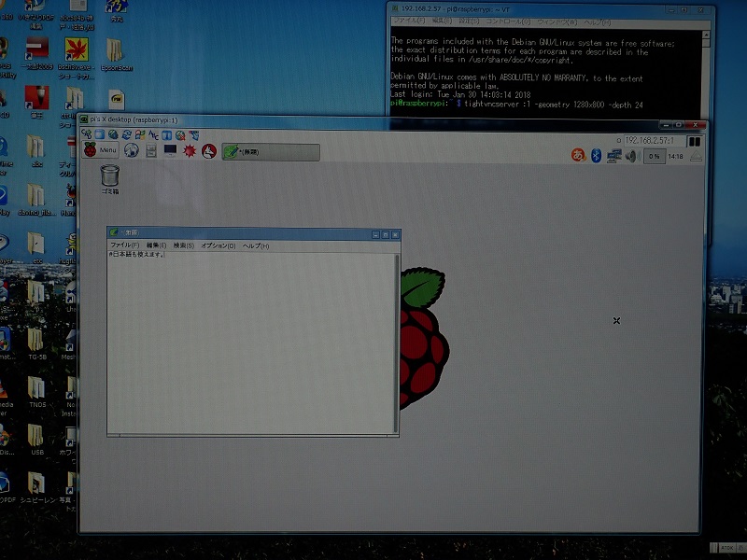Open Mathematica red spiky star icon
This screenshot has width=747, height=560.
(190, 151)
